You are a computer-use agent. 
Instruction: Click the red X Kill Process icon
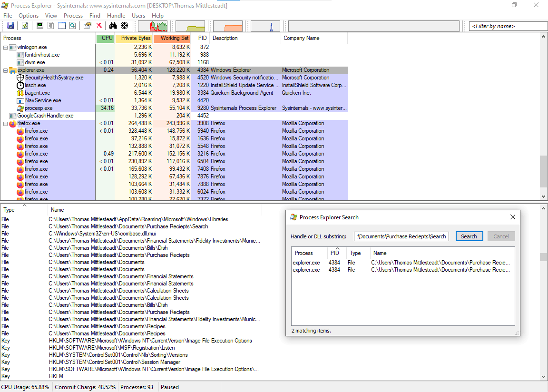pos(99,26)
